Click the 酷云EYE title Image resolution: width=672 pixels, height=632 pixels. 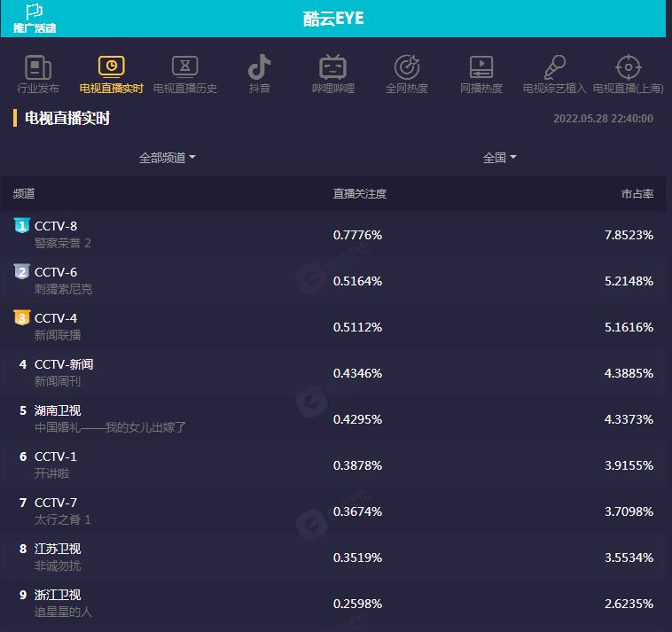click(333, 19)
